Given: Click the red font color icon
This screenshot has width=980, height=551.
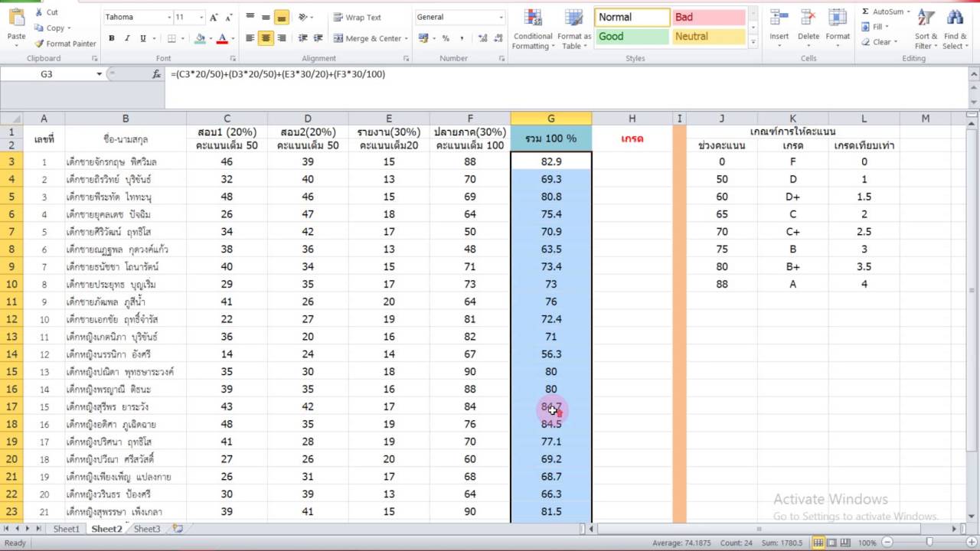Looking at the screenshot, I should pyautogui.click(x=222, y=38).
